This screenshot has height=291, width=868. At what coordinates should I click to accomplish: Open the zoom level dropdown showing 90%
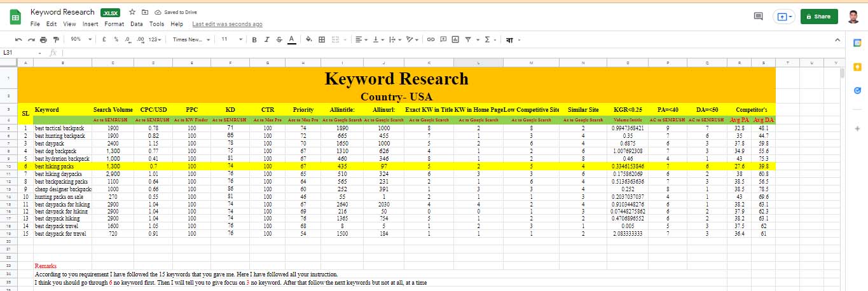click(x=79, y=39)
